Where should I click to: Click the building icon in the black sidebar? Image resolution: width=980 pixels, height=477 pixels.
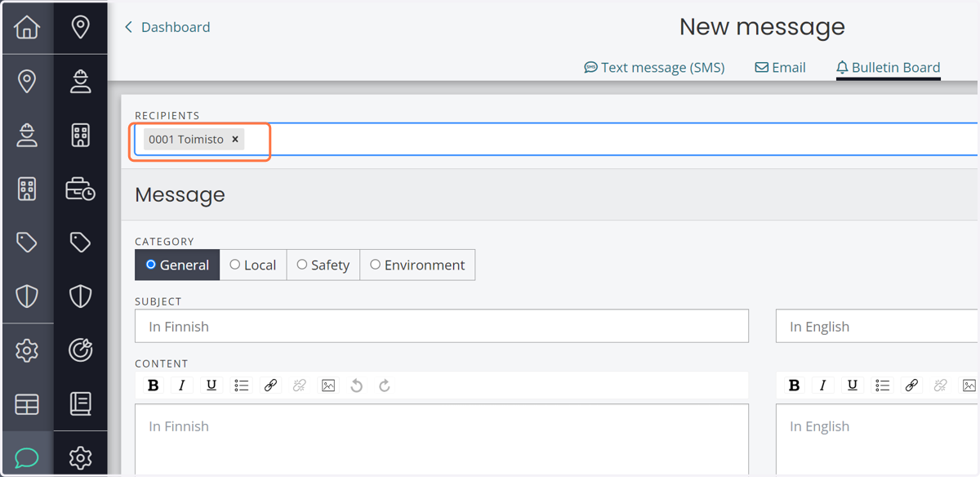point(80,135)
